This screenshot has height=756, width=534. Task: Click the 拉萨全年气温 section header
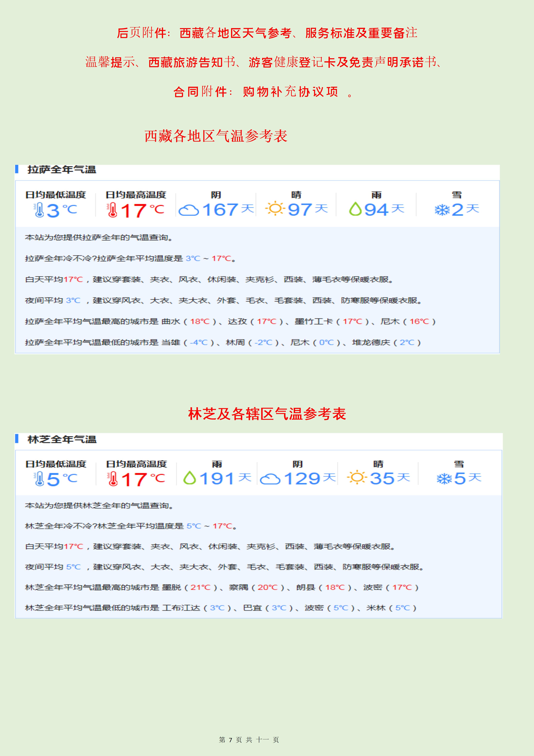(x=62, y=170)
